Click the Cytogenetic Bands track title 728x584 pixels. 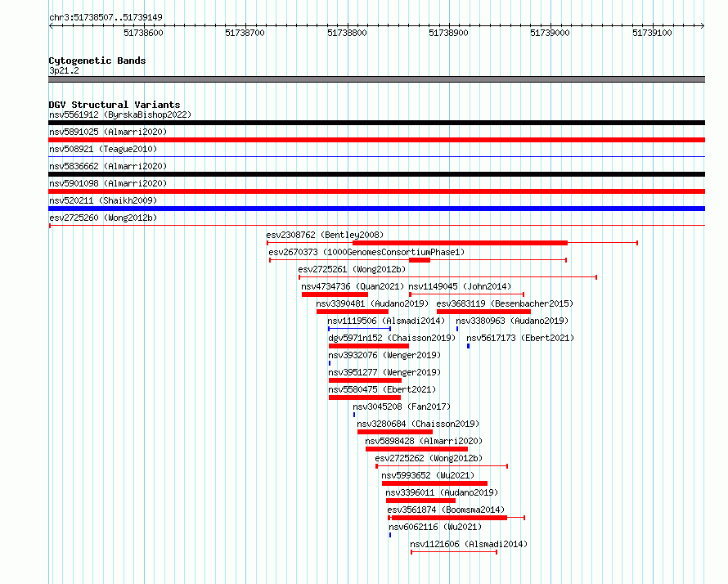[x=97, y=61]
